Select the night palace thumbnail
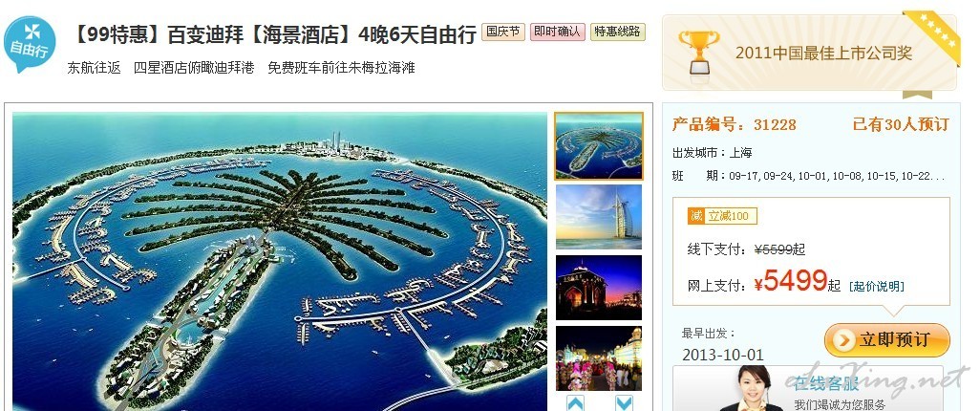 599,288
